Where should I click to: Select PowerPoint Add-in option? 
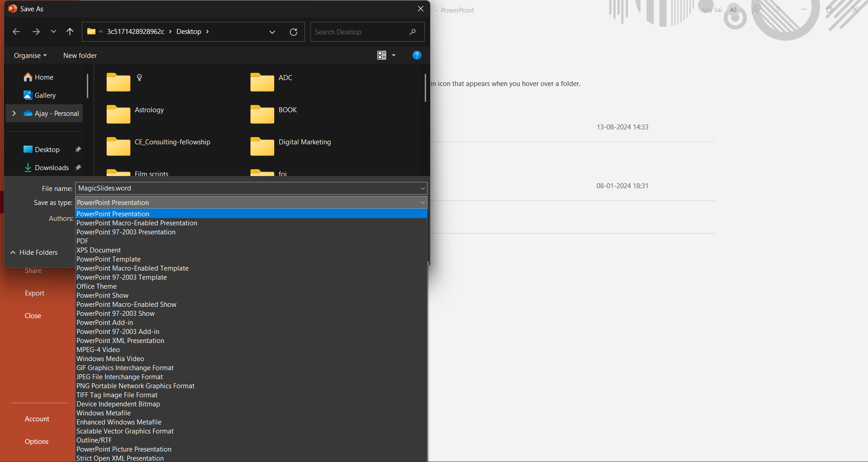click(251, 323)
